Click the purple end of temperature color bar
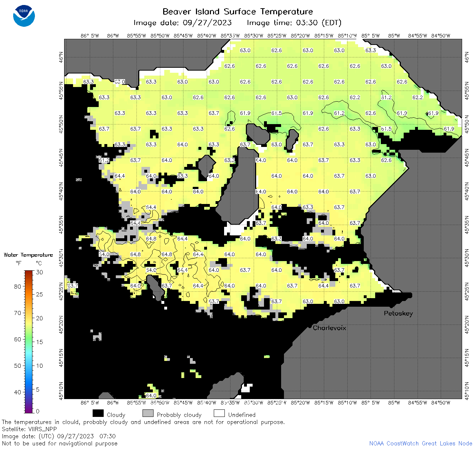The width and height of the screenshot is (476, 449). [x=29, y=409]
